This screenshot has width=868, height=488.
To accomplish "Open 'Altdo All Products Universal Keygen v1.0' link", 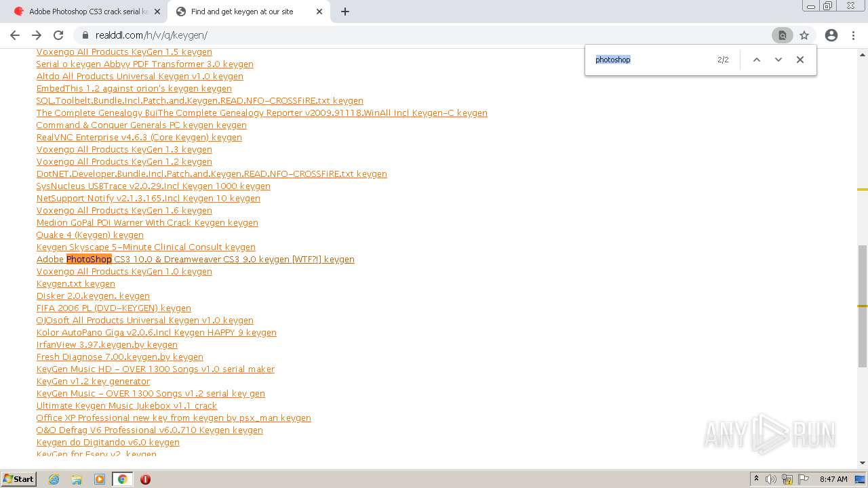I will (140, 77).
